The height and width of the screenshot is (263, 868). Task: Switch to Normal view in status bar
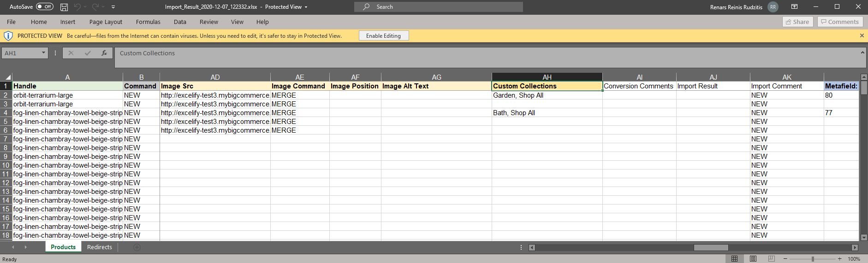[735, 259]
